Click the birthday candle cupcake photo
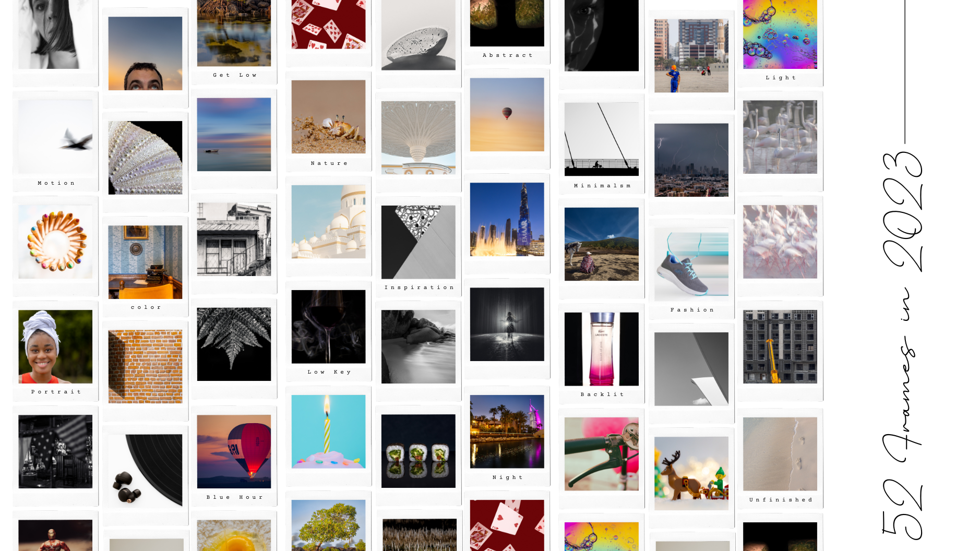The height and width of the screenshot is (551, 980). tap(328, 432)
